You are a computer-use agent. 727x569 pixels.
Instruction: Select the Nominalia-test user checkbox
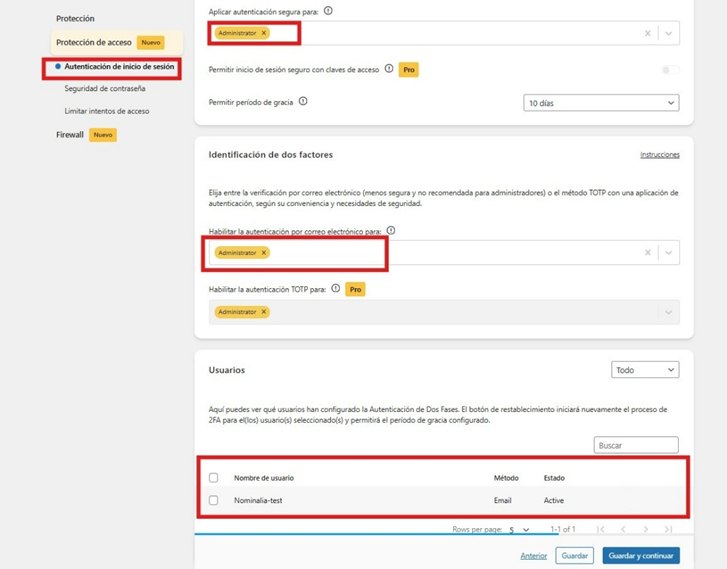pyautogui.click(x=213, y=500)
